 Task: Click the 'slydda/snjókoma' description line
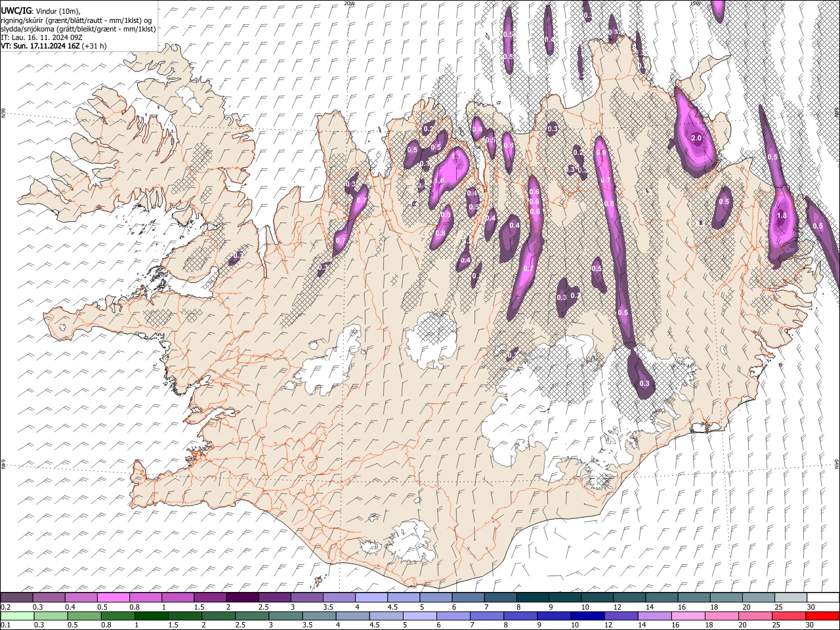point(78,29)
